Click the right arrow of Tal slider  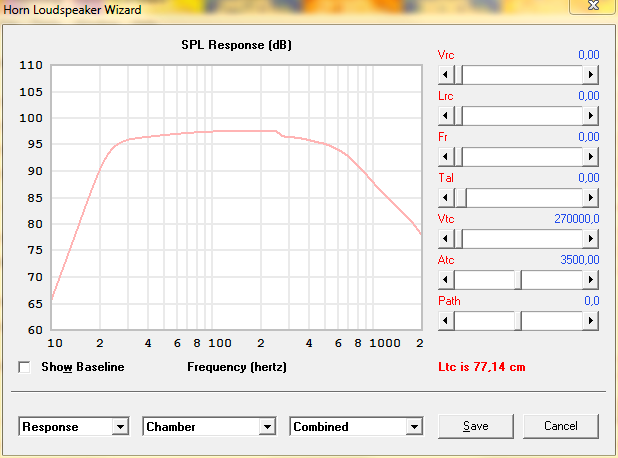point(591,198)
